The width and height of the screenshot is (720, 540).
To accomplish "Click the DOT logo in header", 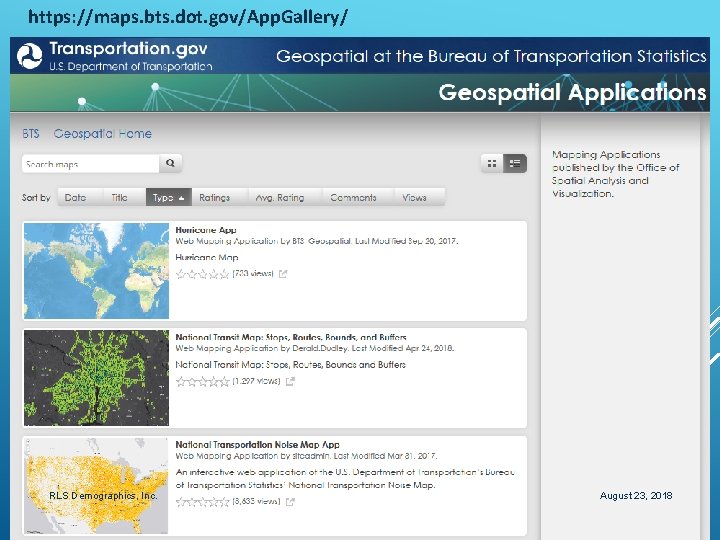I will 29,56.
